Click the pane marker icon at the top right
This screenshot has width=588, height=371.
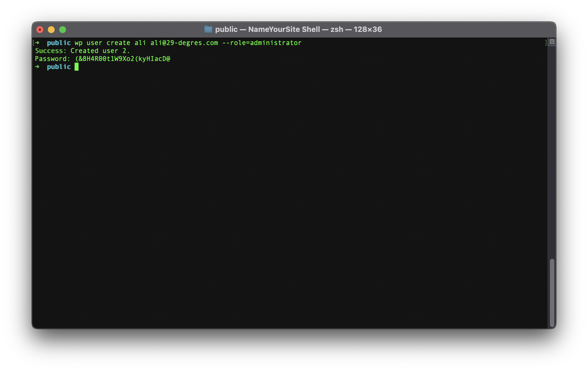click(x=552, y=42)
